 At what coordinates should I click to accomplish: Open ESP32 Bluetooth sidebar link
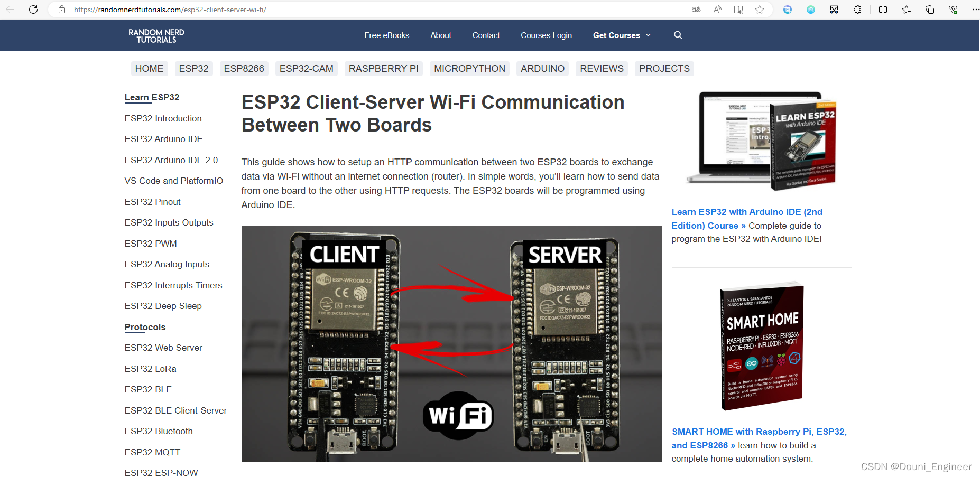pyautogui.click(x=159, y=431)
